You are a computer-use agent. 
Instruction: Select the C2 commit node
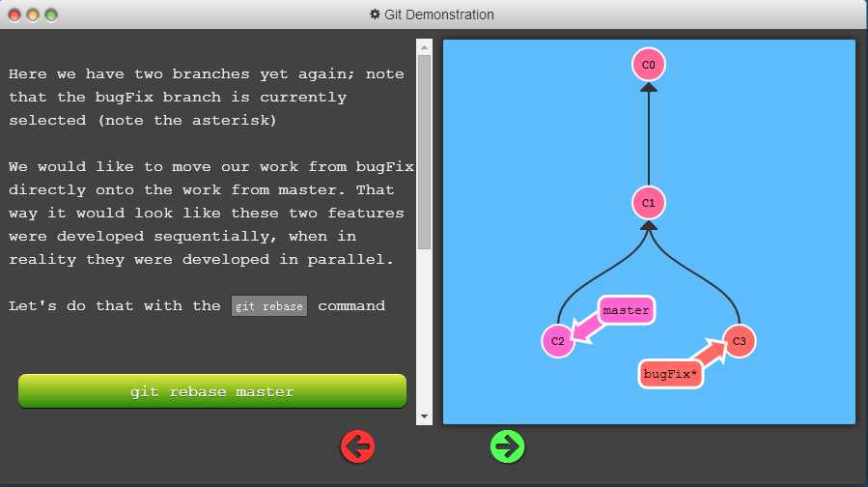557,341
